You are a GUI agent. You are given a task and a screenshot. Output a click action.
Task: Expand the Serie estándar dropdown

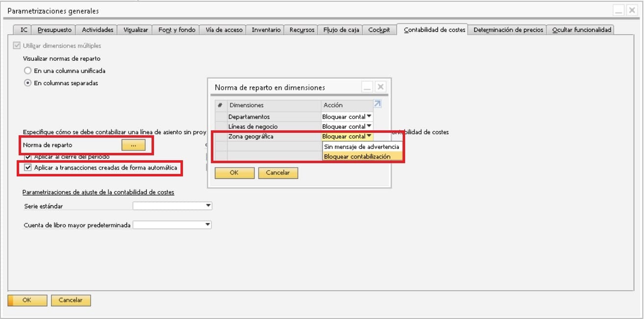click(x=208, y=206)
